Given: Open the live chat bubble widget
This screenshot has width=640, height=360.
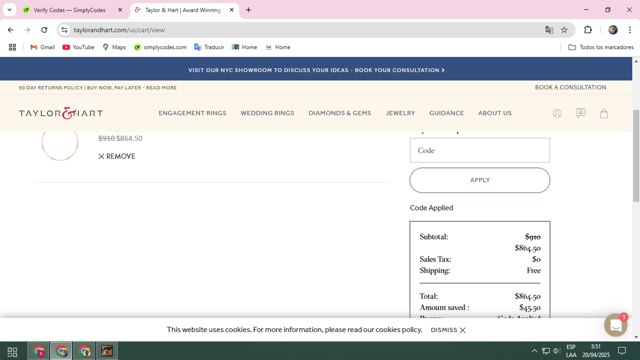Looking at the screenshot, I should [x=616, y=325].
